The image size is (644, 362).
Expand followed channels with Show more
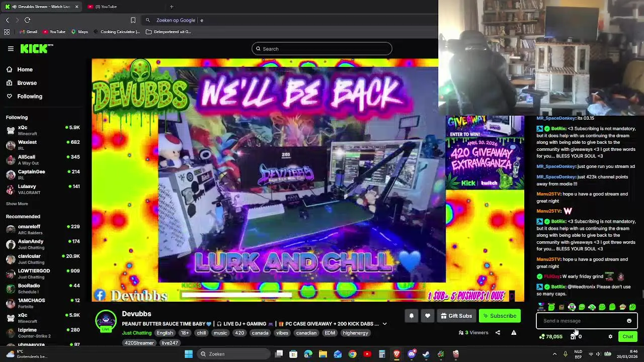[x=17, y=204]
